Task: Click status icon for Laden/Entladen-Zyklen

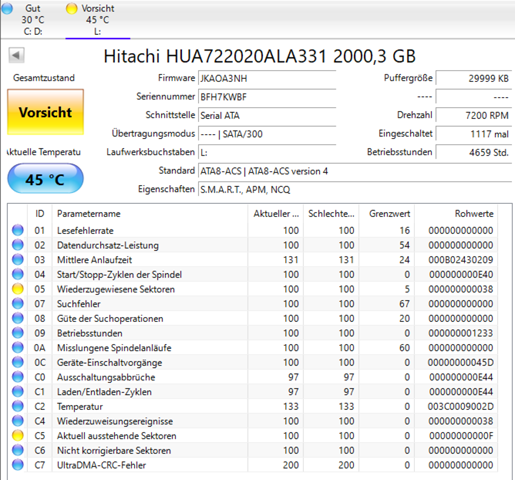Action: click(x=18, y=392)
